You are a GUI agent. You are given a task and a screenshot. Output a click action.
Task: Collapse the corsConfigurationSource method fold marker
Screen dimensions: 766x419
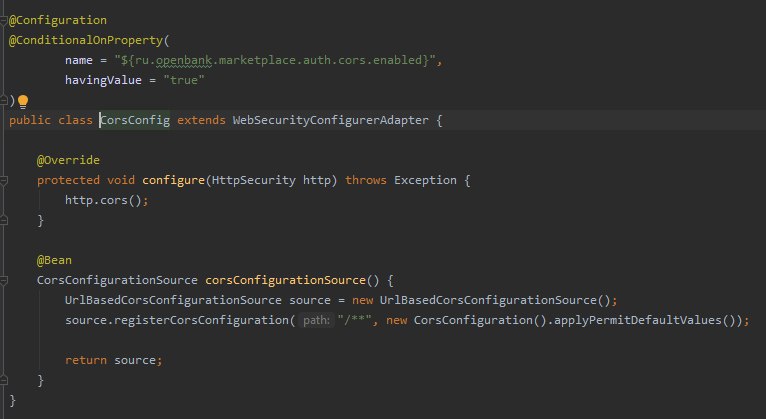click(3, 281)
